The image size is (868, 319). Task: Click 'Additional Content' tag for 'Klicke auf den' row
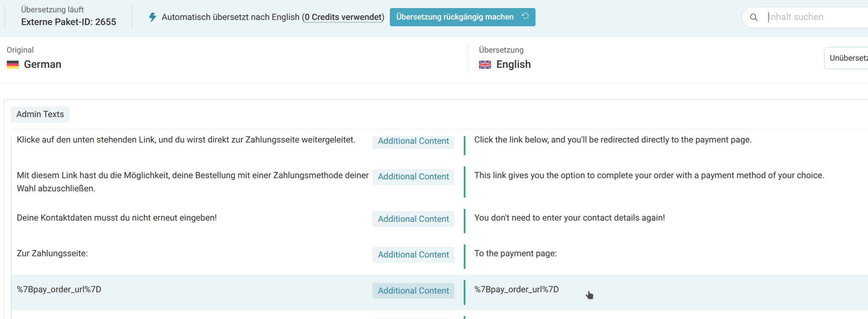413,141
